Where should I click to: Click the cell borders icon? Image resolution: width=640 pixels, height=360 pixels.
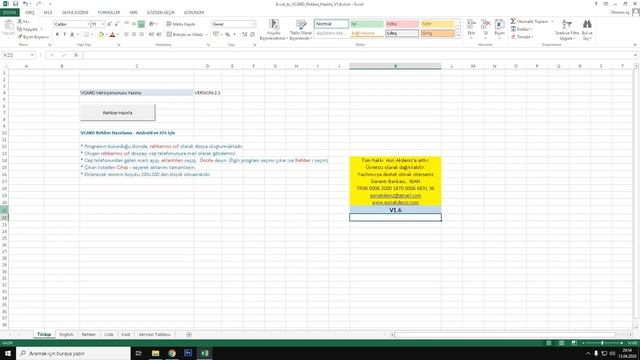[86, 35]
